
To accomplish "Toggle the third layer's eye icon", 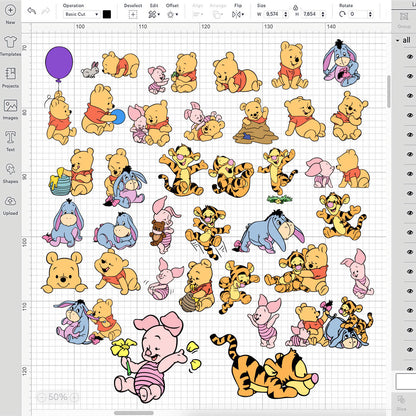I will click(410, 96).
